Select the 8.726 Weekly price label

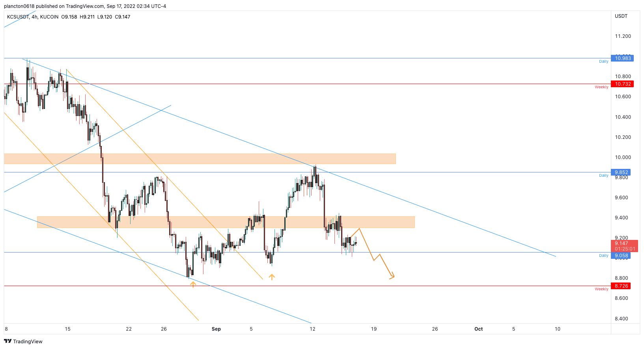[621, 286]
